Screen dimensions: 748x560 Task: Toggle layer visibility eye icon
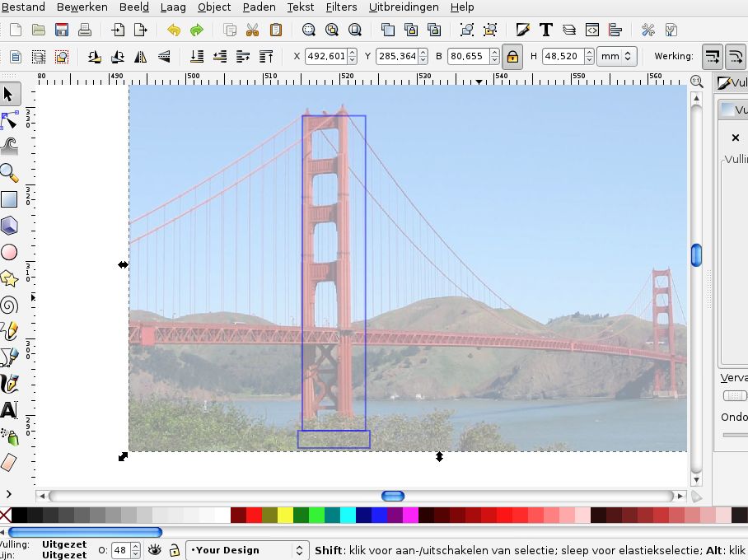154,550
